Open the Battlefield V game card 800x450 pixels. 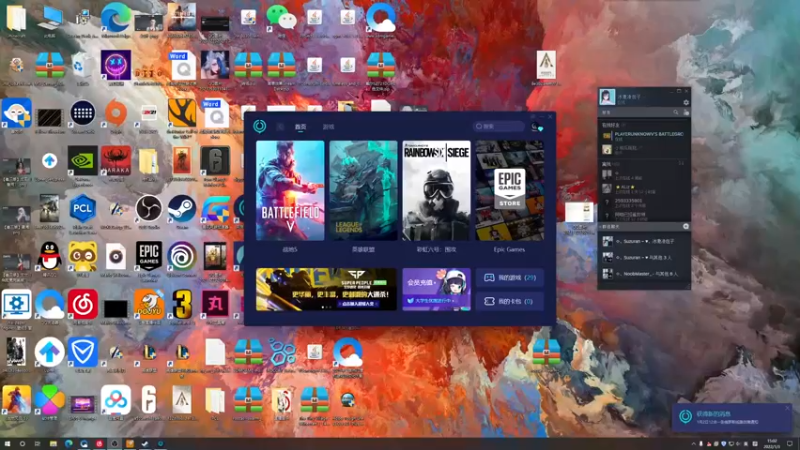click(290, 190)
